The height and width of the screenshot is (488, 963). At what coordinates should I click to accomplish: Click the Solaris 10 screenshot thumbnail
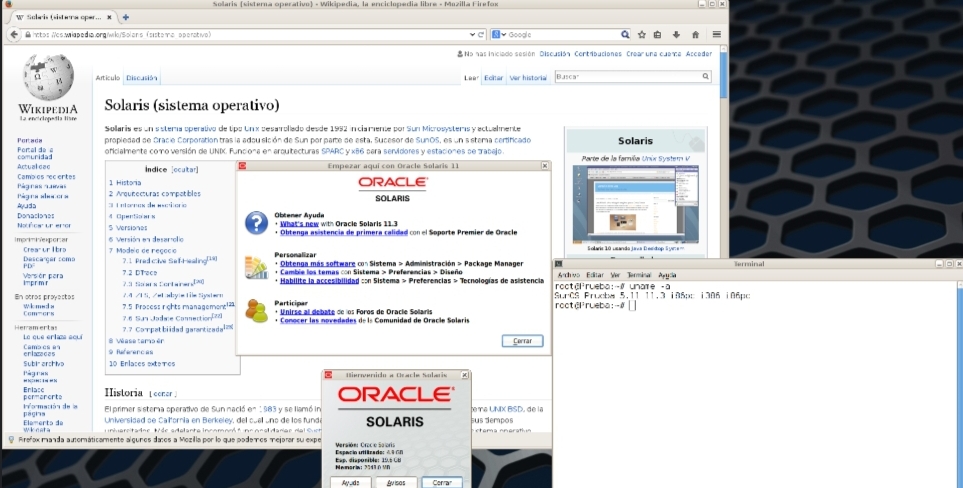click(635, 204)
